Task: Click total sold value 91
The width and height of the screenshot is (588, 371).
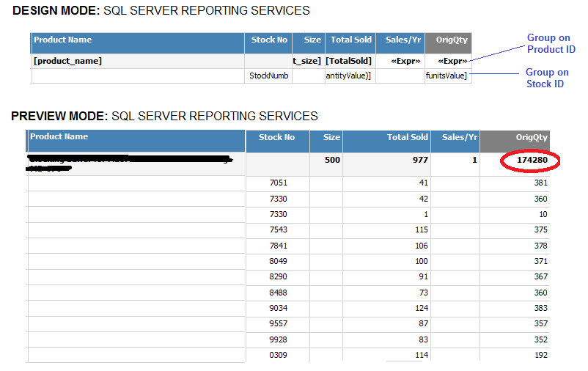Action: [423, 276]
